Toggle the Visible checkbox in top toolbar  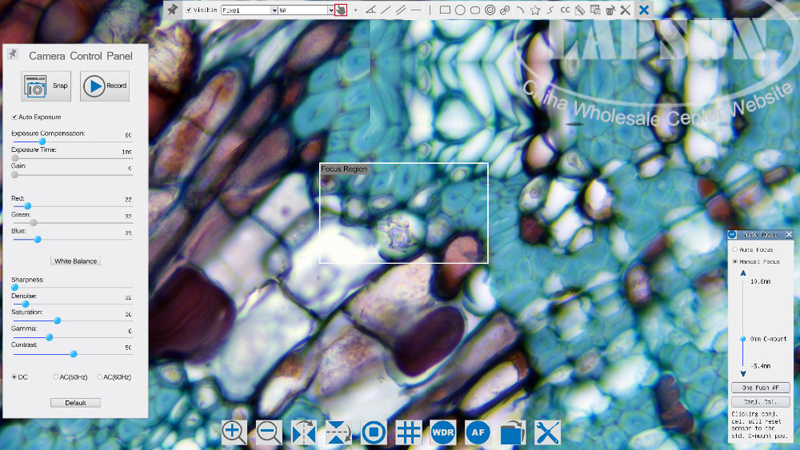(189, 10)
